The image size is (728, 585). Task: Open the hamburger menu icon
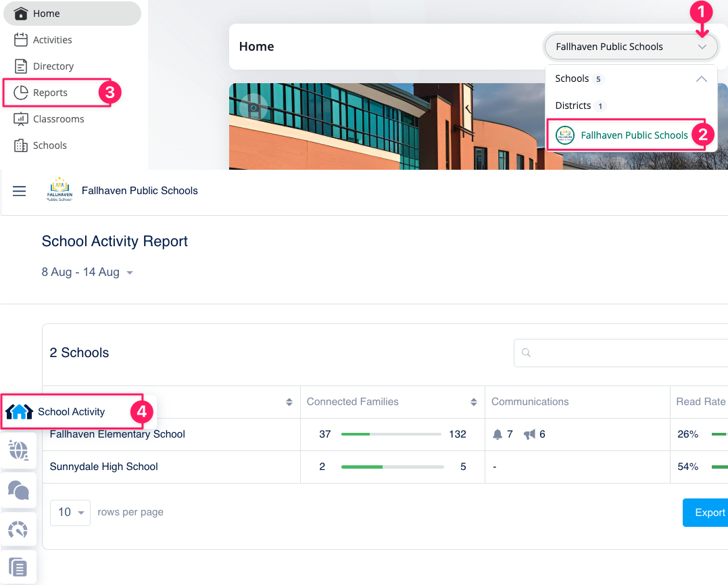click(20, 191)
